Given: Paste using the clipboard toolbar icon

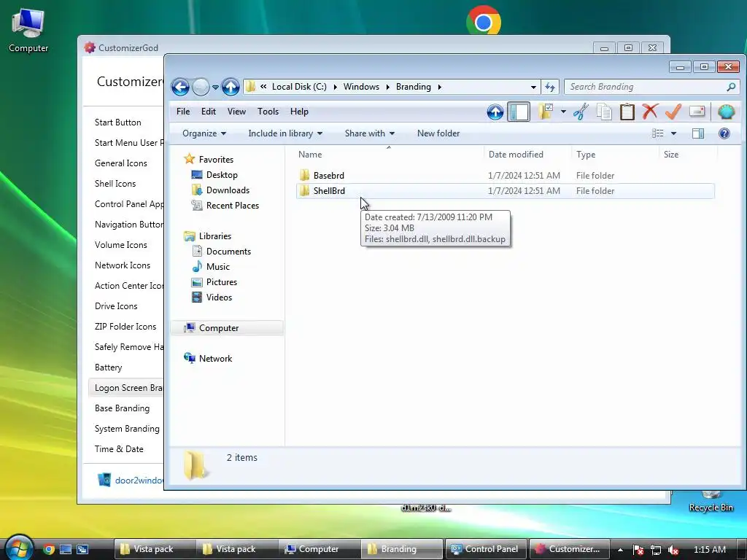Looking at the screenshot, I should tap(627, 112).
